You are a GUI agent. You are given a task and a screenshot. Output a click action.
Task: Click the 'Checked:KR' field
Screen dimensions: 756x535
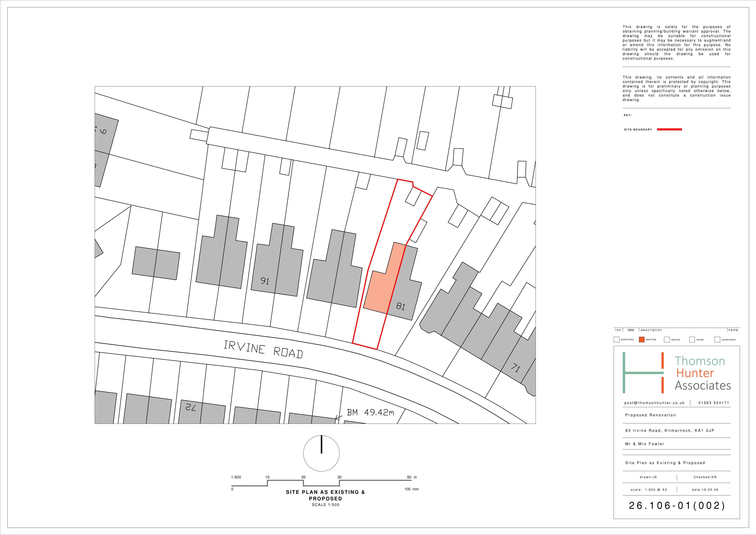click(x=705, y=477)
